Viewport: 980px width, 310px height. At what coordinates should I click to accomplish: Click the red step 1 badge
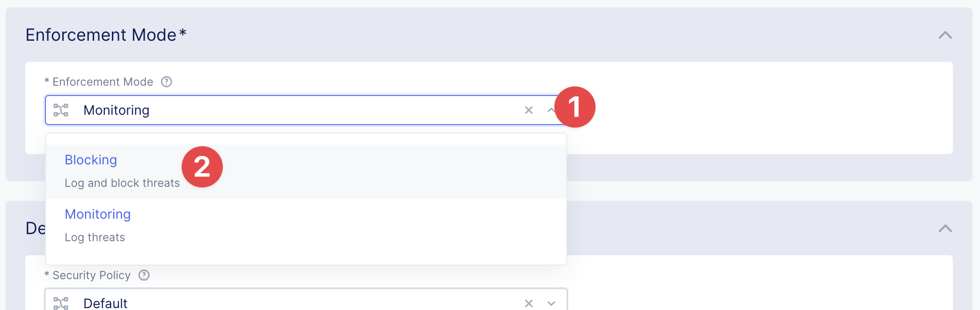point(575,107)
